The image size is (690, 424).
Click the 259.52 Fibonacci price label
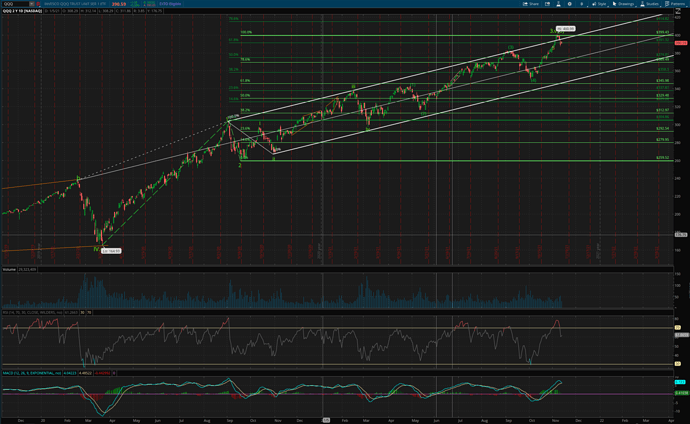point(662,157)
